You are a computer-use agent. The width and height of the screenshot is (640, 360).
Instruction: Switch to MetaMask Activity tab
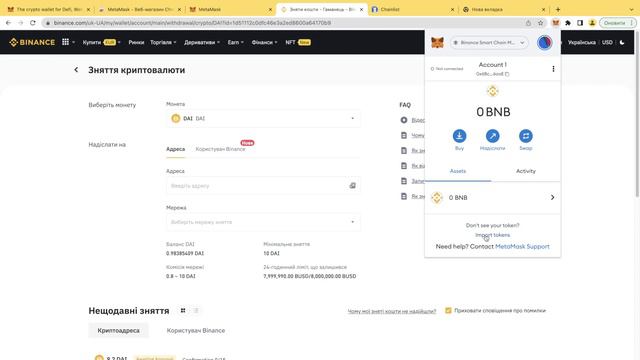click(526, 171)
